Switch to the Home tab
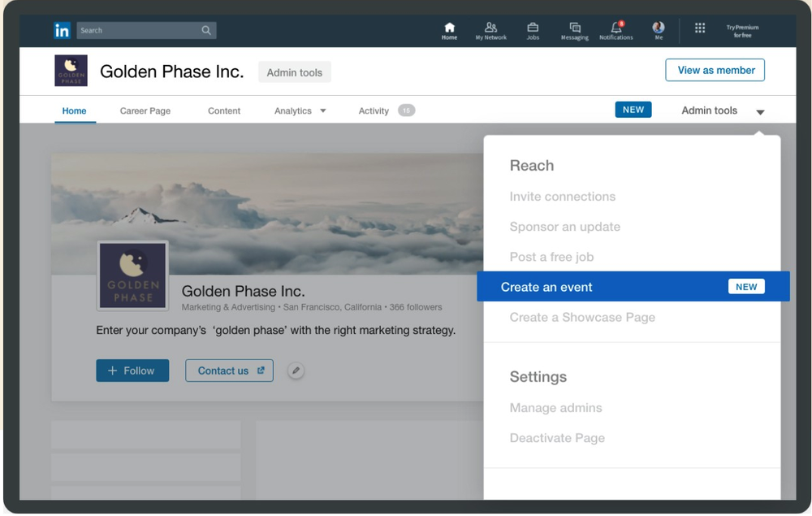The image size is (812, 516). [74, 111]
